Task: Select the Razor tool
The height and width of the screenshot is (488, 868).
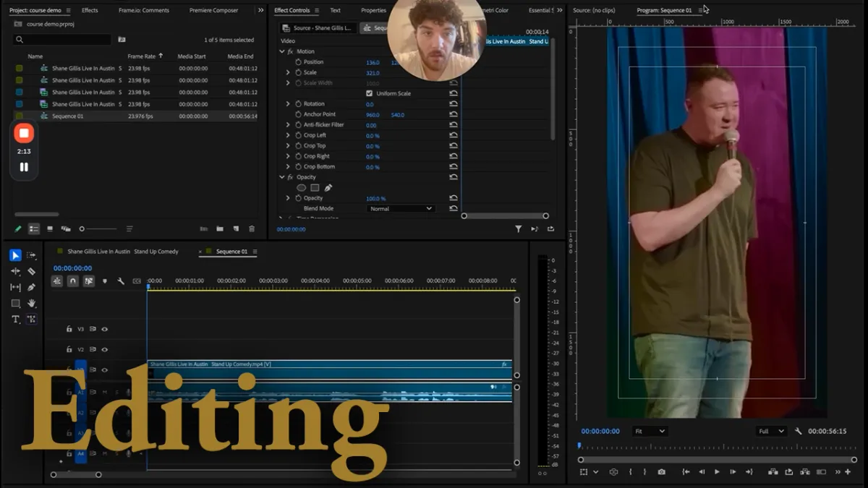Action: click(31, 271)
